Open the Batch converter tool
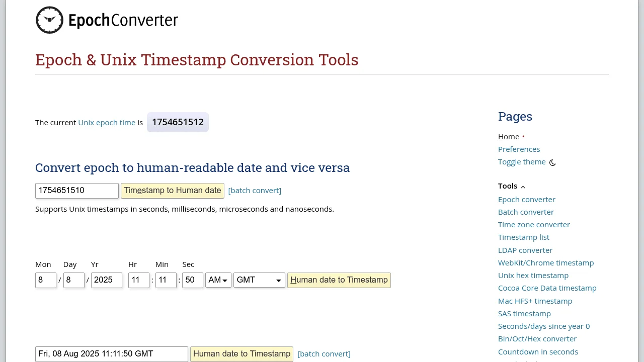 [526, 212]
